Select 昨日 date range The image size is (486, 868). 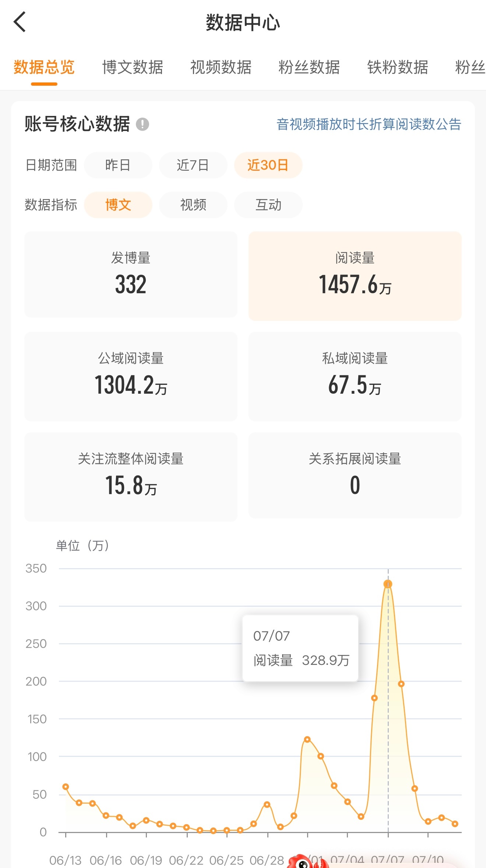click(x=118, y=165)
